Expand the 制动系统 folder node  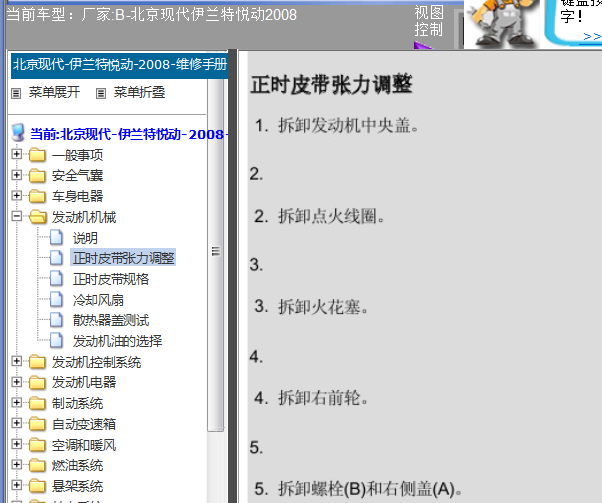pyautogui.click(x=17, y=403)
